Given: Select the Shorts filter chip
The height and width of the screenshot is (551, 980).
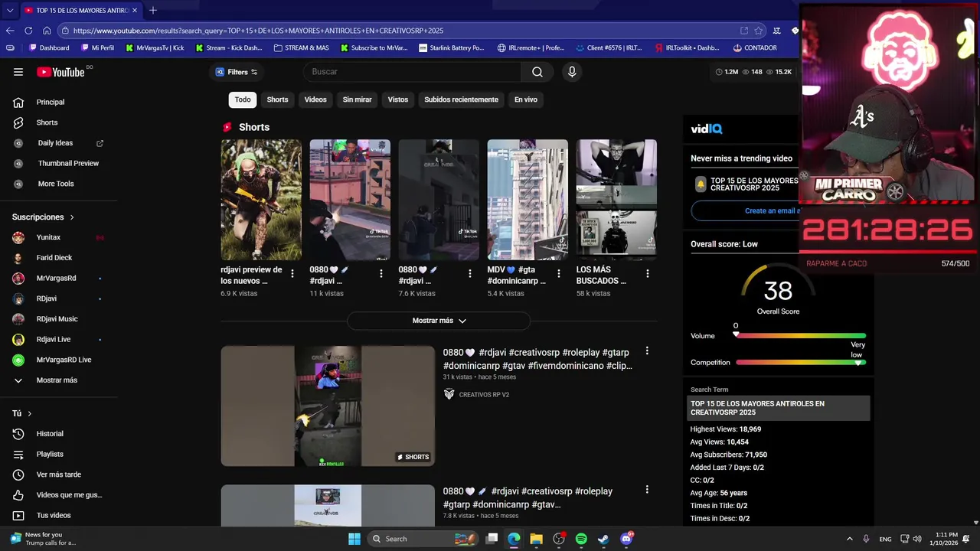Looking at the screenshot, I should pyautogui.click(x=277, y=99).
